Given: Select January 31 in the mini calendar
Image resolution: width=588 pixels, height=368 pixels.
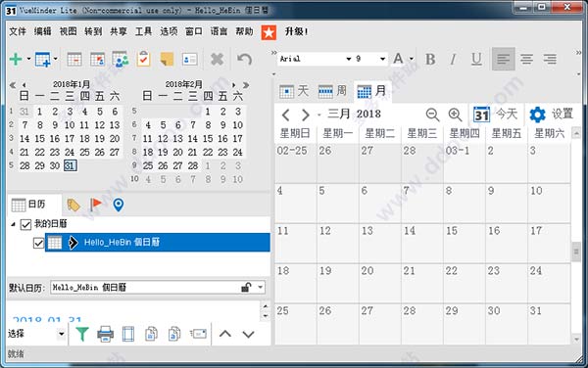Looking at the screenshot, I should click(70, 165).
